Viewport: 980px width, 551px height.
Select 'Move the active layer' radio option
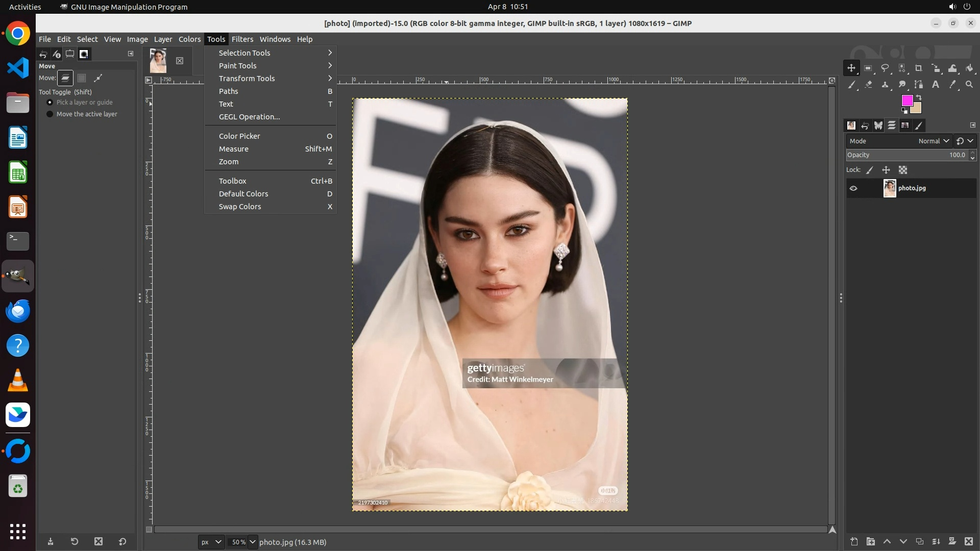pyautogui.click(x=50, y=114)
